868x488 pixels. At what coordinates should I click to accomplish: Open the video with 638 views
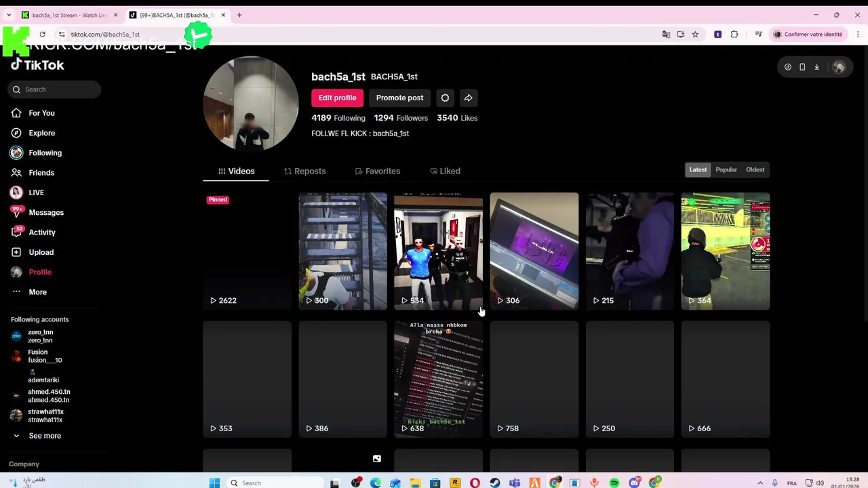[x=439, y=380]
